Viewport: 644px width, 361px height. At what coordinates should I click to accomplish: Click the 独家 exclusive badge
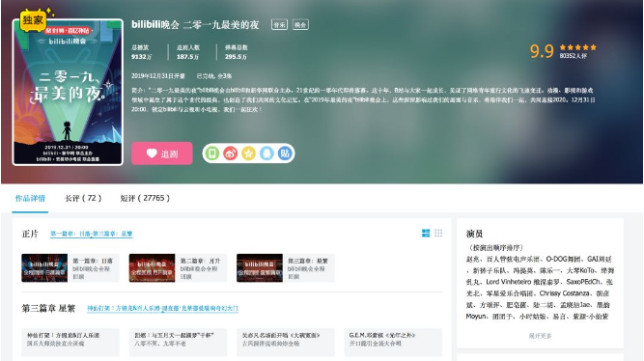coord(33,19)
